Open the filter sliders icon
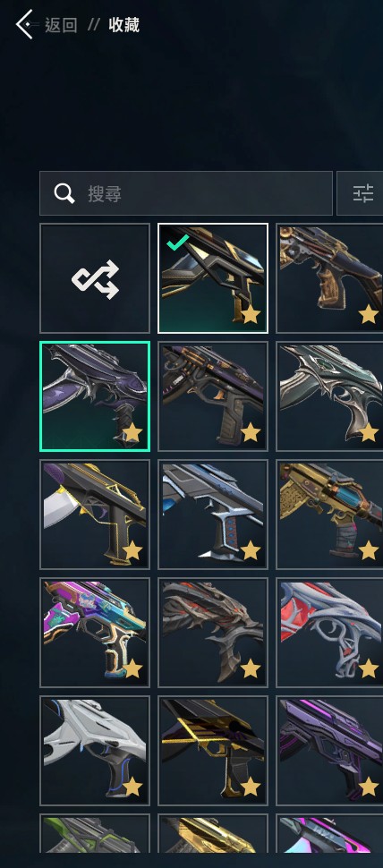This screenshot has width=383, height=868. 363,193
